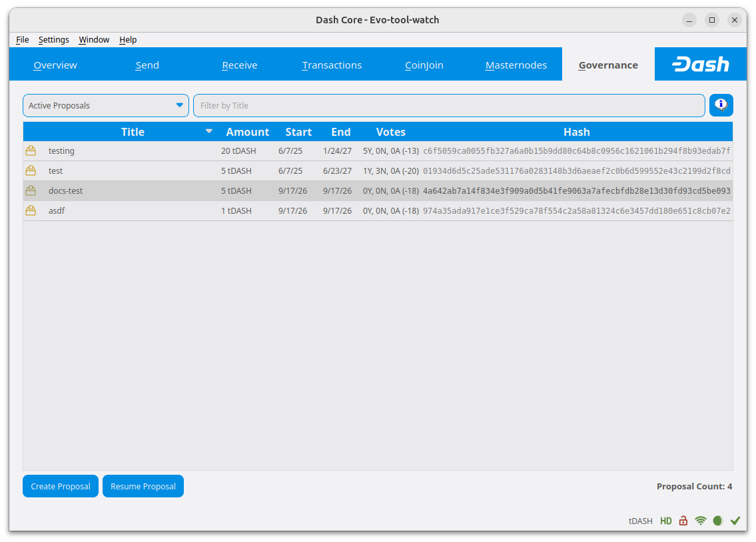Go to the CoinJoin tab
Image resolution: width=756 pixels, height=542 pixels.
coord(424,65)
